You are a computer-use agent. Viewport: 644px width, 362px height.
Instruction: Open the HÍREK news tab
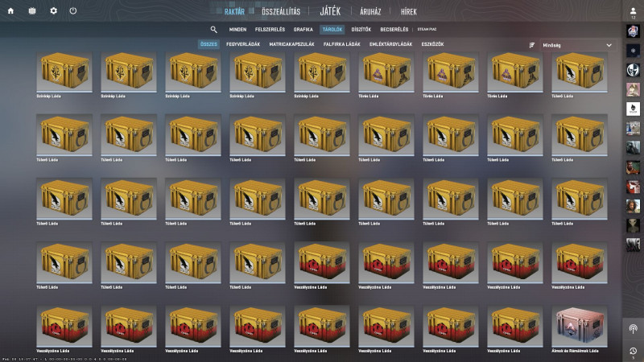tap(409, 11)
